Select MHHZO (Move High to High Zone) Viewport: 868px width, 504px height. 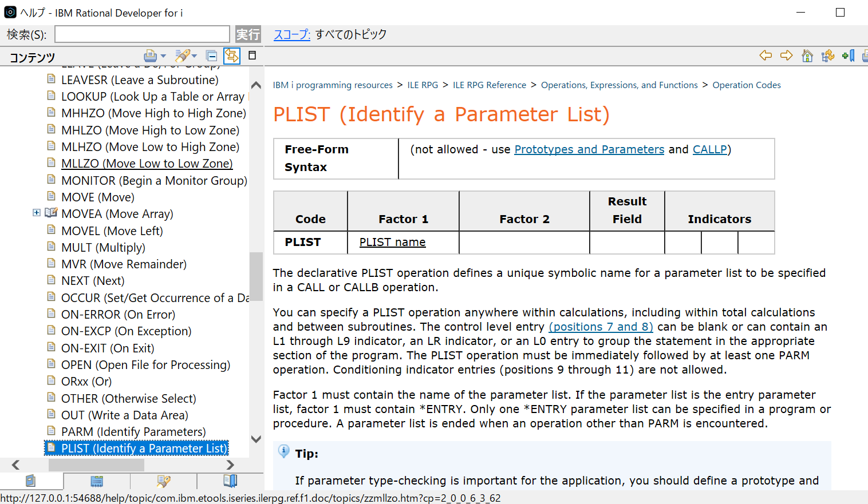pos(153,113)
